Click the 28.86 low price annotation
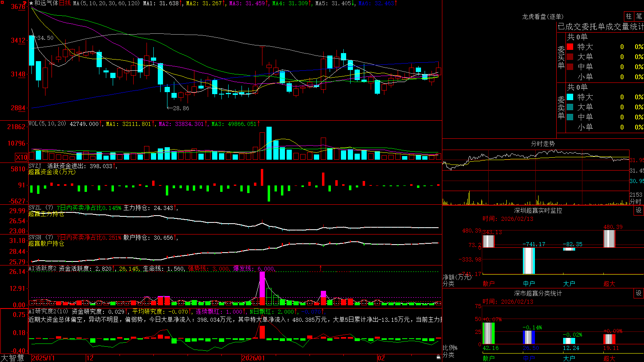This screenshot has height=362, width=644. pyautogui.click(x=181, y=108)
